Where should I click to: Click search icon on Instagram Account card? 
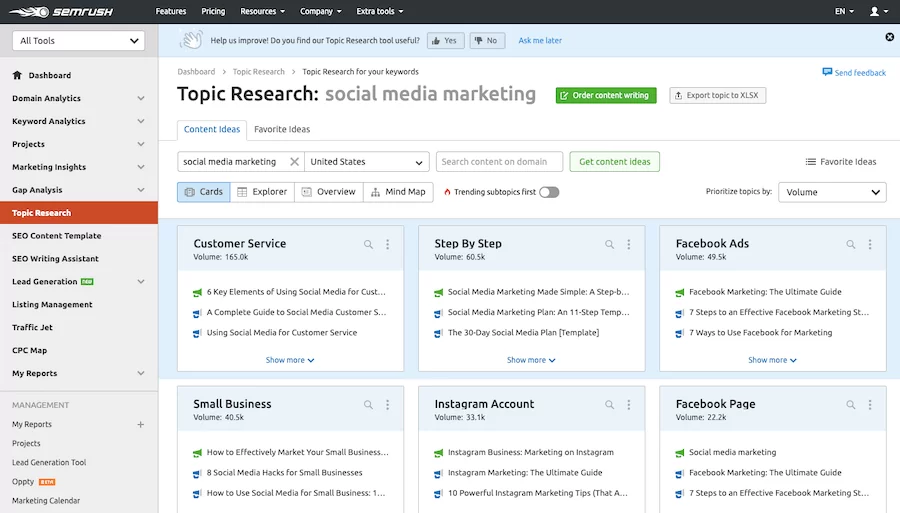tap(610, 405)
